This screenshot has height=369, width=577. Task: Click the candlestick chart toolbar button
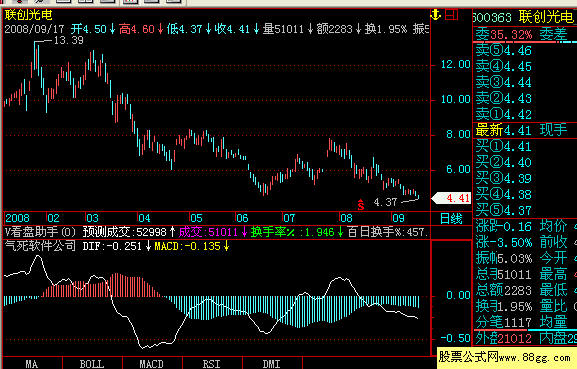(129, 1)
